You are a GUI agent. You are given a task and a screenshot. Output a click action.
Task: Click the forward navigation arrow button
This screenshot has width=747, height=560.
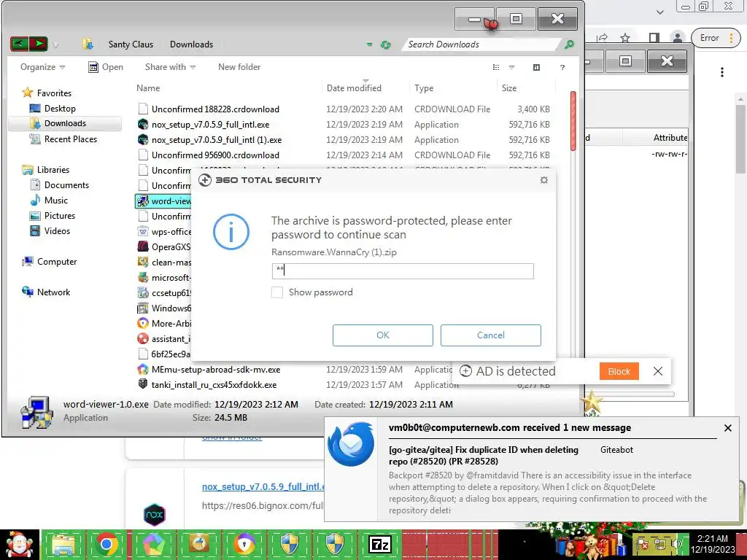[38, 44]
